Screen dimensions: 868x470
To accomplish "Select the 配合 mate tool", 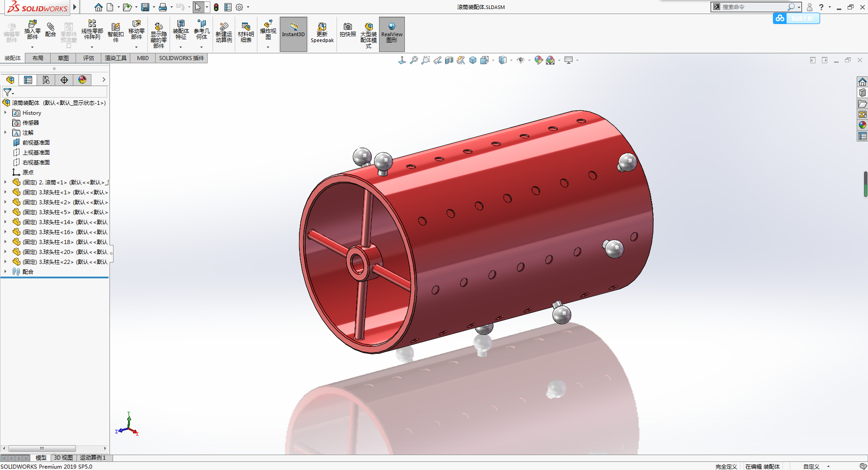I will click(x=51, y=30).
